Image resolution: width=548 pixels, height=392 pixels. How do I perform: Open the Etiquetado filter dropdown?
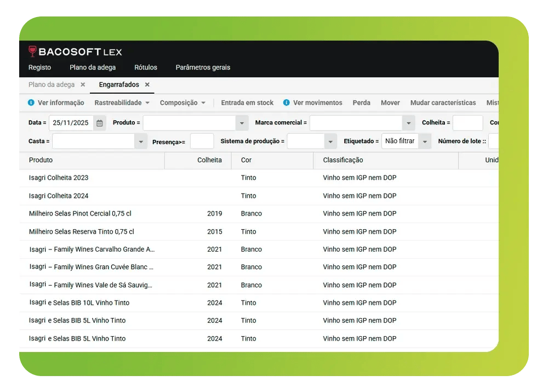point(425,141)
